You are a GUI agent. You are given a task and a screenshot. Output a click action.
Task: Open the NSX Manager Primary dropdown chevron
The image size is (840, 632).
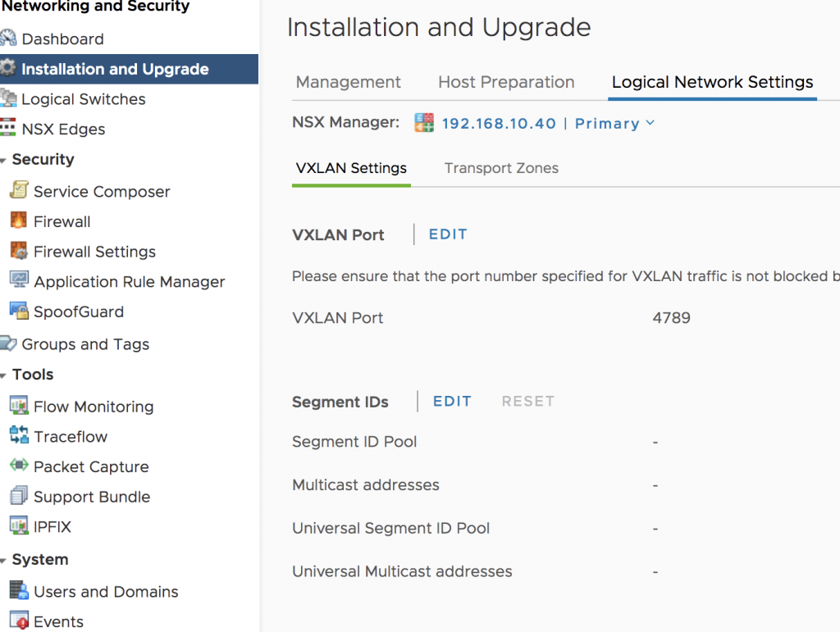pyautogui.click(x=651, y=123)
